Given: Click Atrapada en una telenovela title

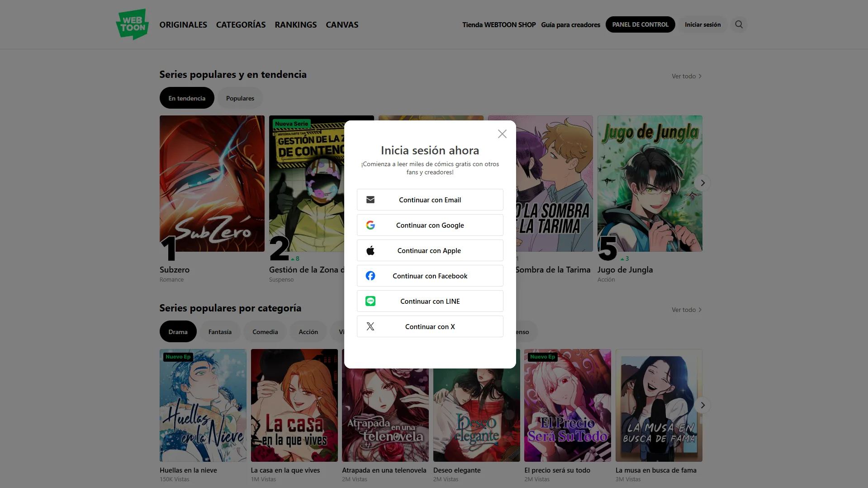Looking at the screenshot, I should click(384, 470).
